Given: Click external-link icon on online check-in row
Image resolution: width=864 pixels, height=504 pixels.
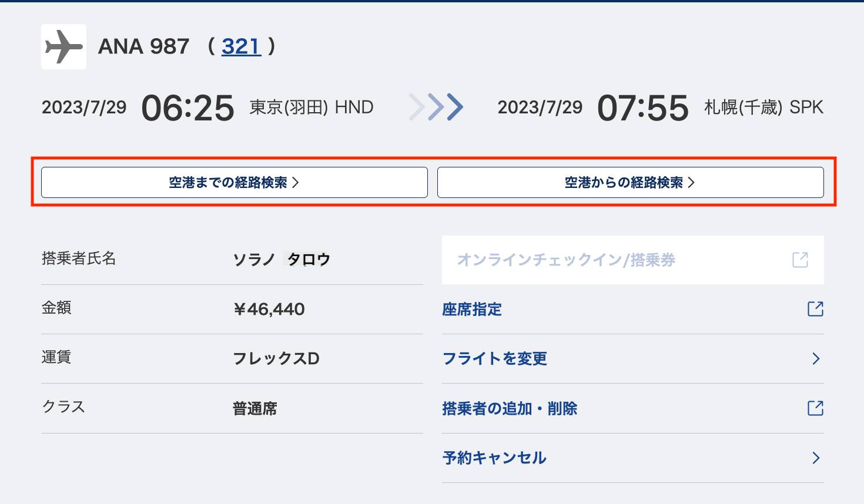Looking at the screenshot, I should (800, 260).
